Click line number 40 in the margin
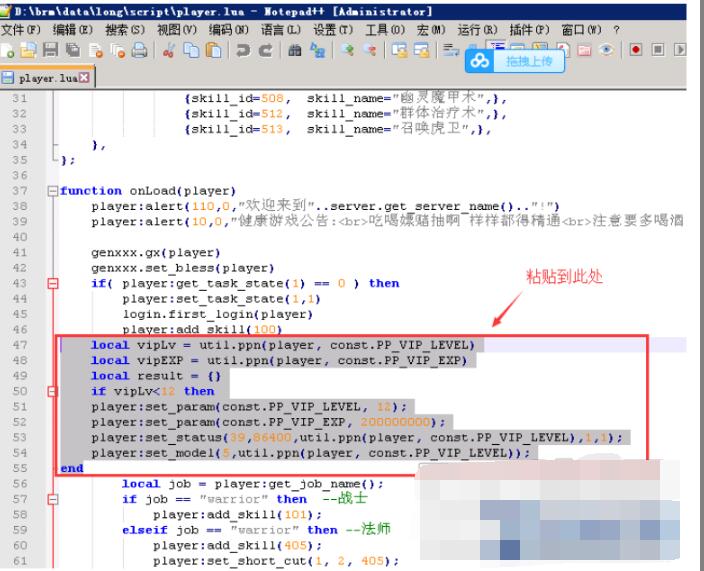 20,237
